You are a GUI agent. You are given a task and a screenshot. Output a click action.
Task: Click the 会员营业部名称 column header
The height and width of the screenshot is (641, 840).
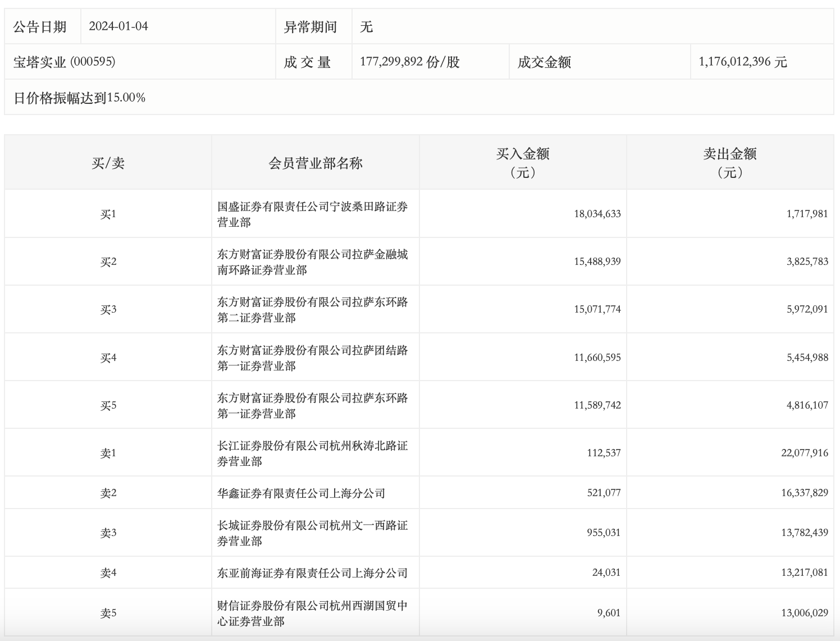[x=315, y=163]
